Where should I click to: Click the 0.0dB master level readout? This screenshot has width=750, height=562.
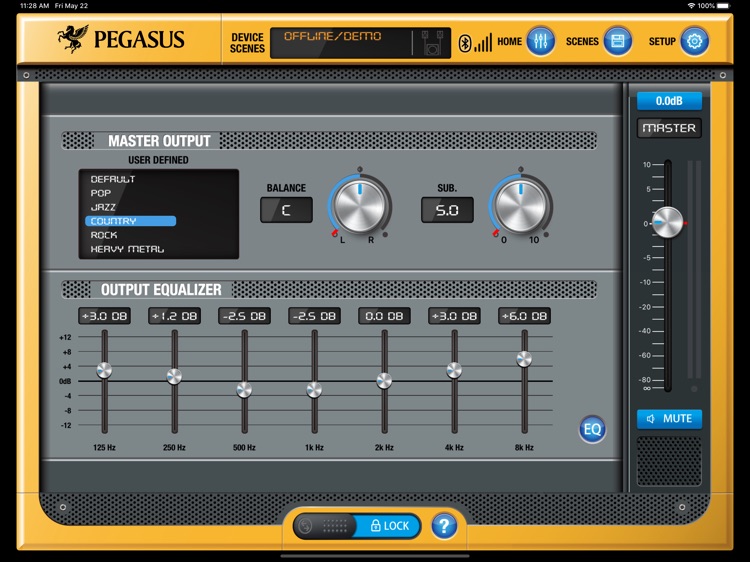coord(669,101)
